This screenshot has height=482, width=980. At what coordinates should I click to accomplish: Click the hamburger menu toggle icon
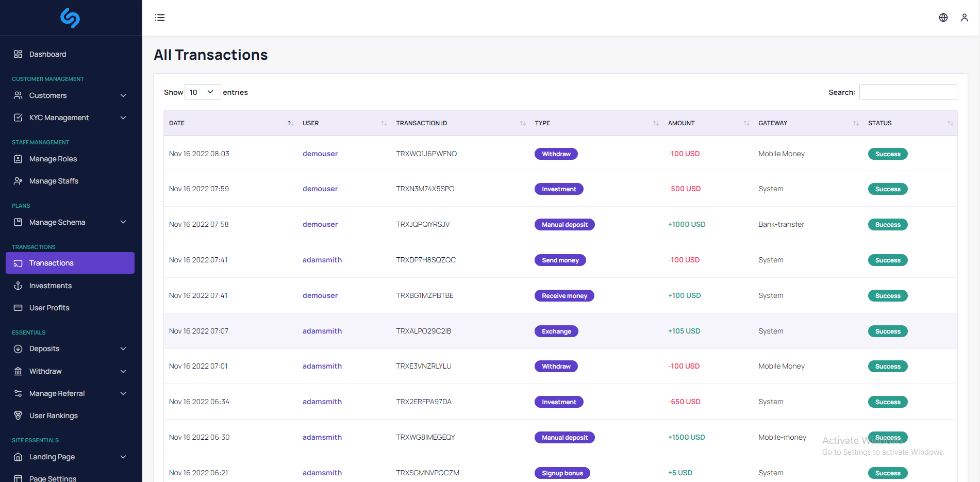(x=160, y=18)
